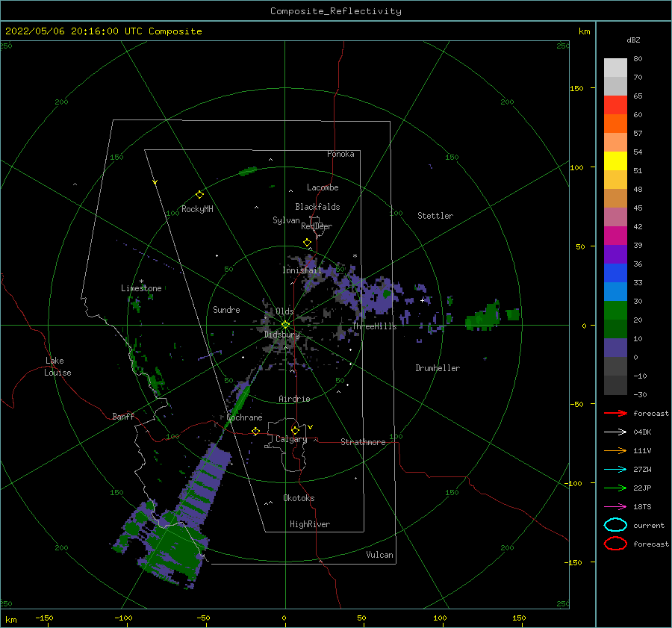Viewport: 672px width, 628px height.
Task: Click the Blackfalds label
Action: [317, 207]
